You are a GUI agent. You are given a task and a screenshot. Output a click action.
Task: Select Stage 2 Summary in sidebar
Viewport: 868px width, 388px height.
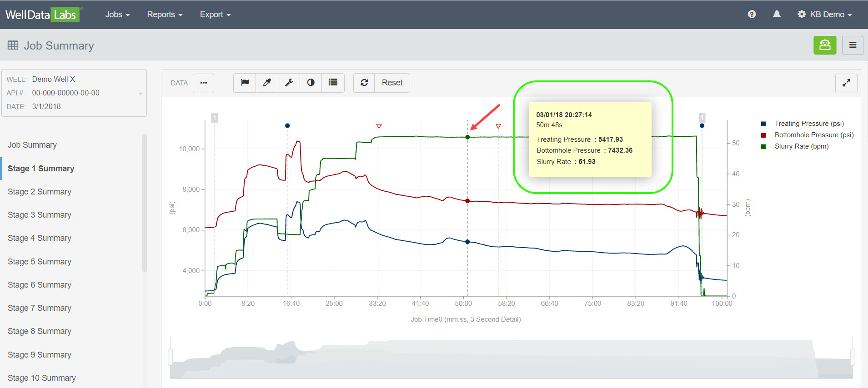click(40, 192)
